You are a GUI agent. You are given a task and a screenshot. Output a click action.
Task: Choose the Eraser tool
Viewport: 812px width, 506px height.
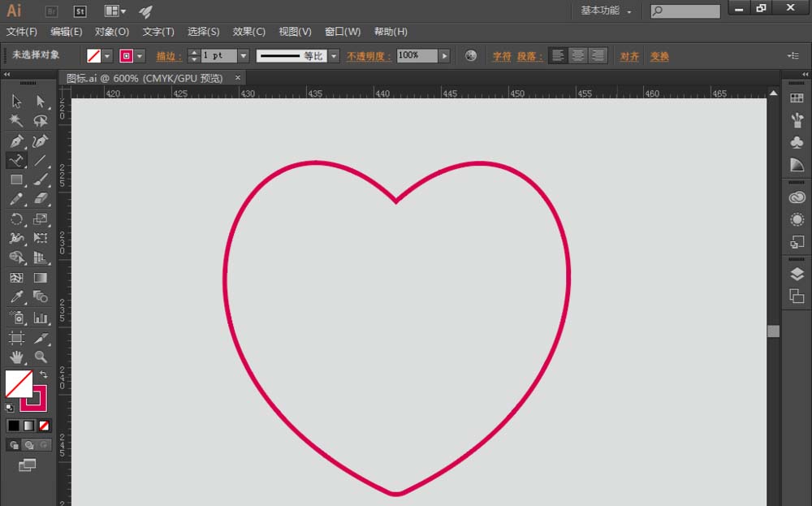pos(41,199)
